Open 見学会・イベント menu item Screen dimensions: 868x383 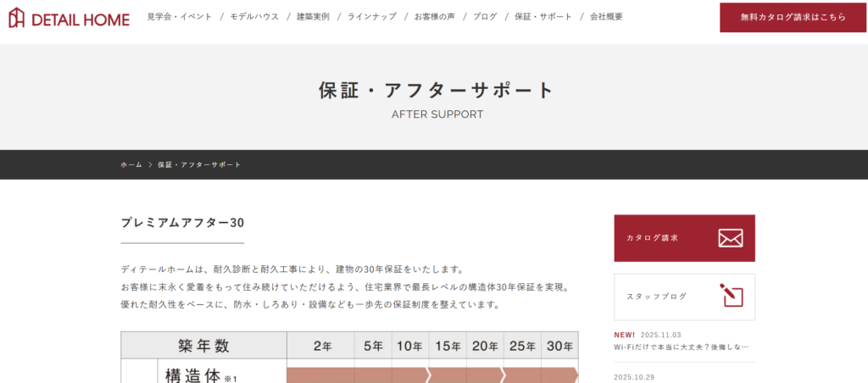click(178, 17)
